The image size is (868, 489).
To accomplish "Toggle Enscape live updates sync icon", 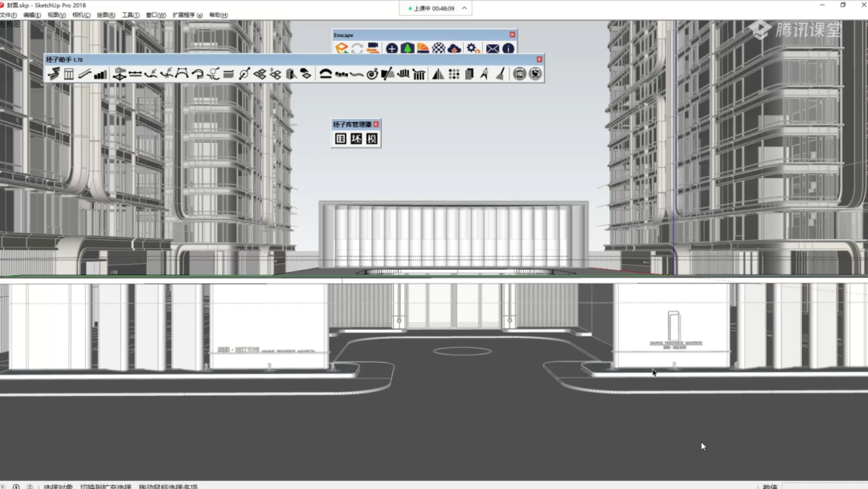I will point(357,48).
